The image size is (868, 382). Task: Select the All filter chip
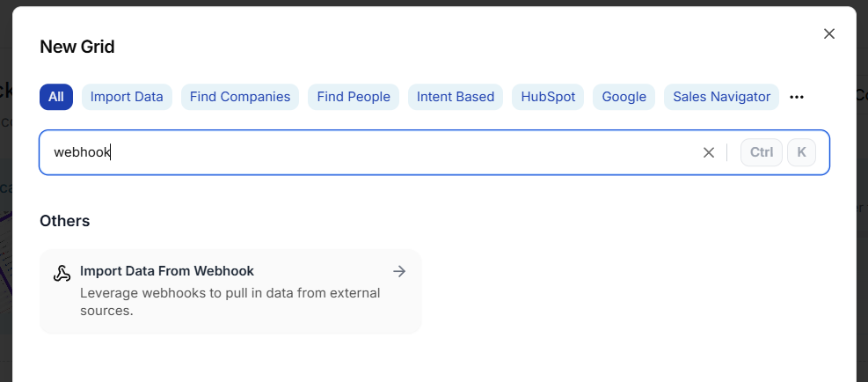pyautogui.click(x=56, y=97)
